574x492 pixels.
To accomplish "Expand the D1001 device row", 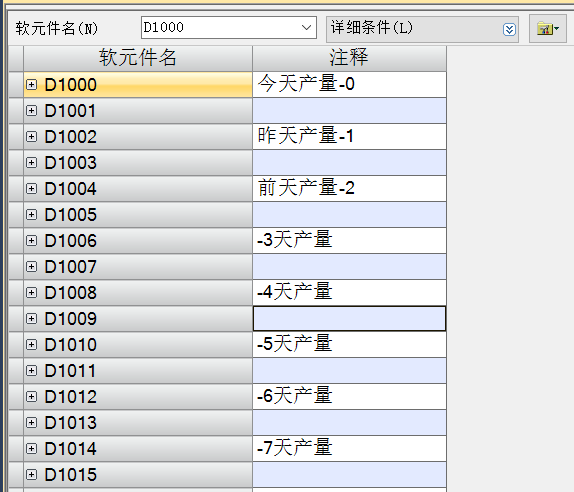I will coord(31,111).
